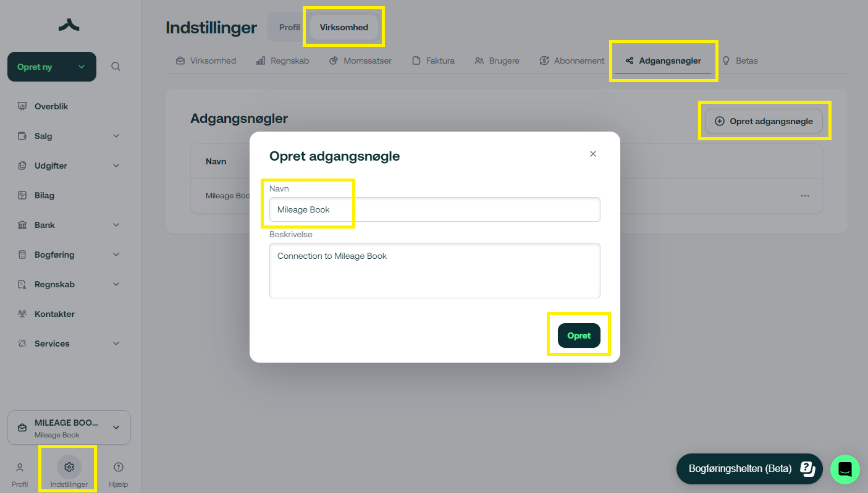Expand the Services menu chevron

coord(116,343)
